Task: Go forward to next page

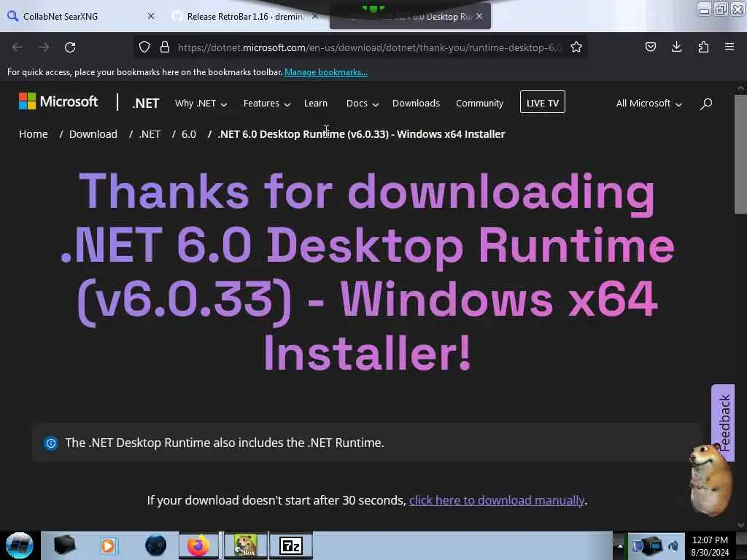Action: (43, 47)
